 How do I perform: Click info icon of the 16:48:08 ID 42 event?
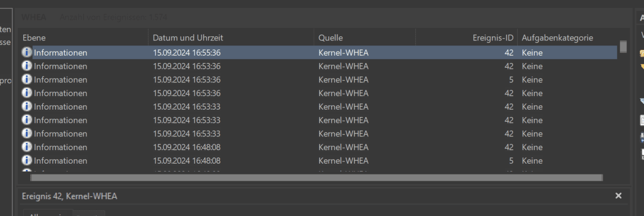27,147
